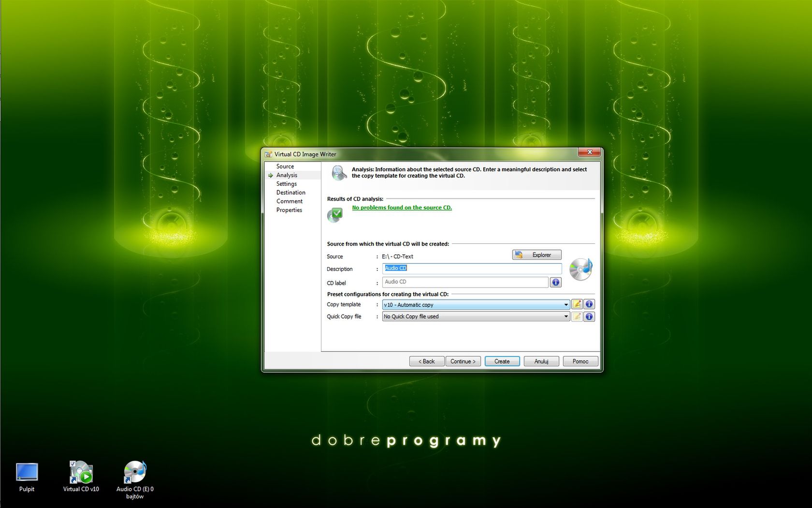The width and height of the screenshot is (812, 508).
Task: Click info icon next to CD label field
Action: click(556, 282)
